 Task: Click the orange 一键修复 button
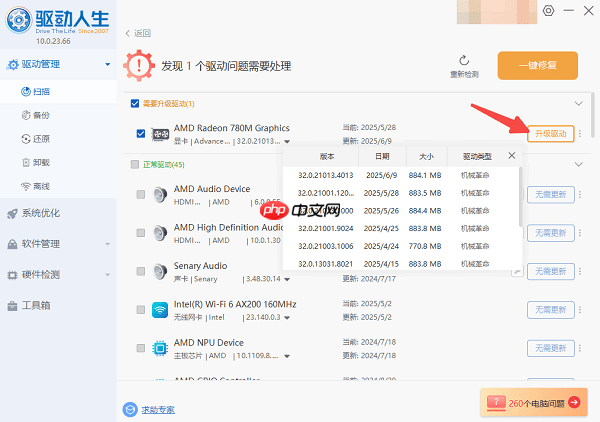538,65
